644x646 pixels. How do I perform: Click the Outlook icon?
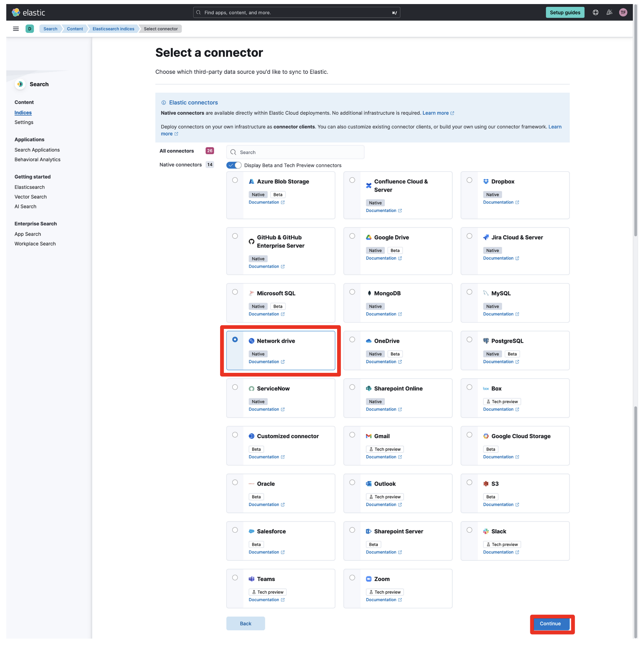(x=369, y=484)
